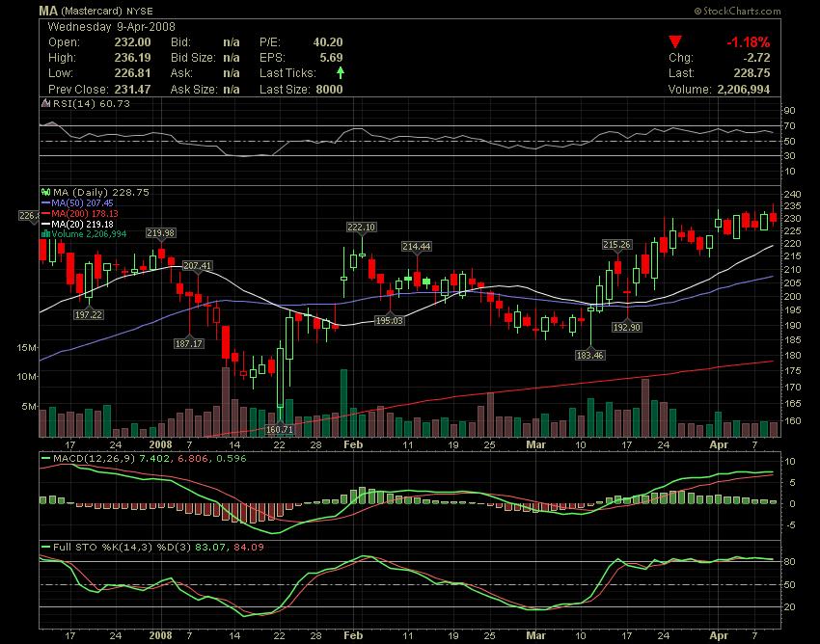Click the MA (Daily) 228.75 legend label
The height and width of the screenshot is (644, 820).
[101, 193]
